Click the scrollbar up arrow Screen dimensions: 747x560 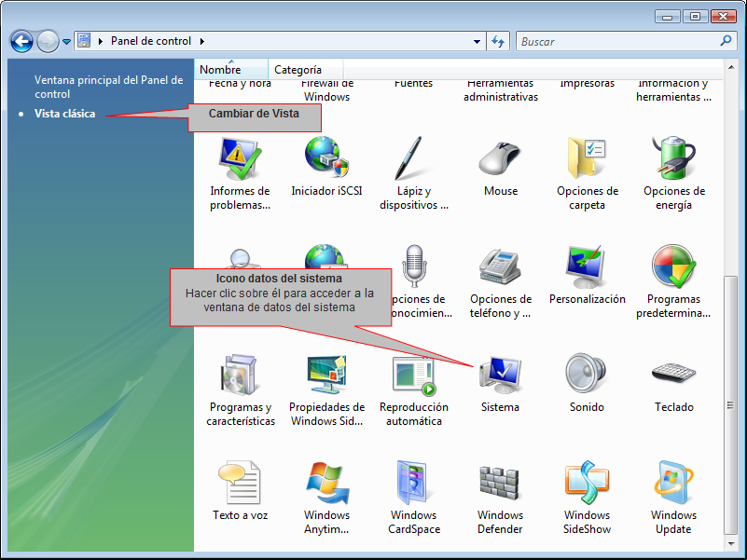(731, 67)
